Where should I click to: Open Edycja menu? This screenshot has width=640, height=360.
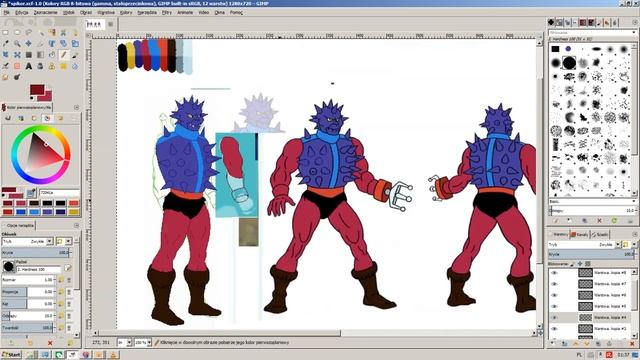pyautogui.click(x=22, y=13)
